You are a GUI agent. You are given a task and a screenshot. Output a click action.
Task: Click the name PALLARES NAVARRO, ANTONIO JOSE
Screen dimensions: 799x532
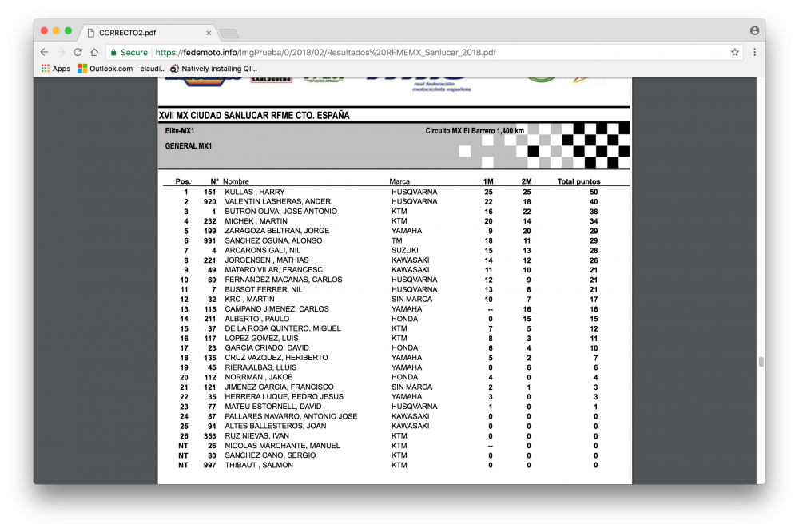[291, 416]
